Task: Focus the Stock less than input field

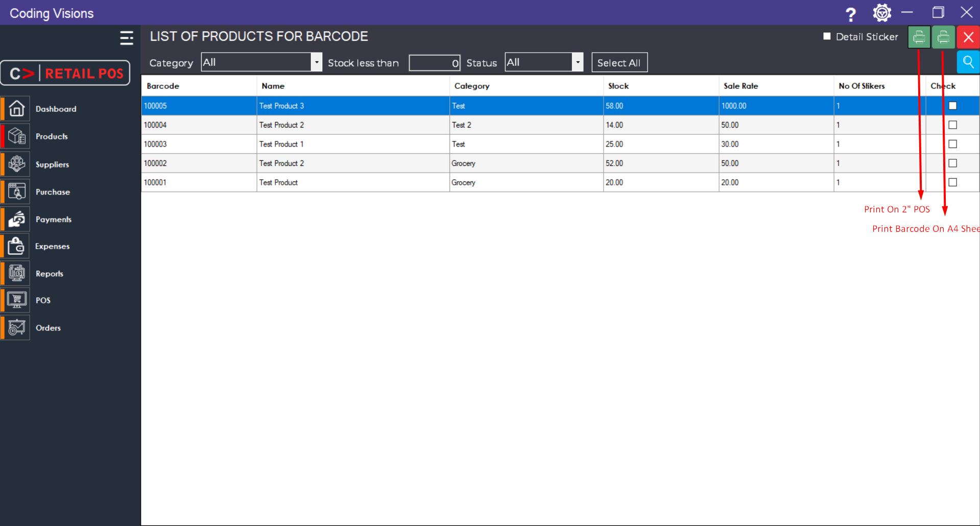Action: pos(435,63)
